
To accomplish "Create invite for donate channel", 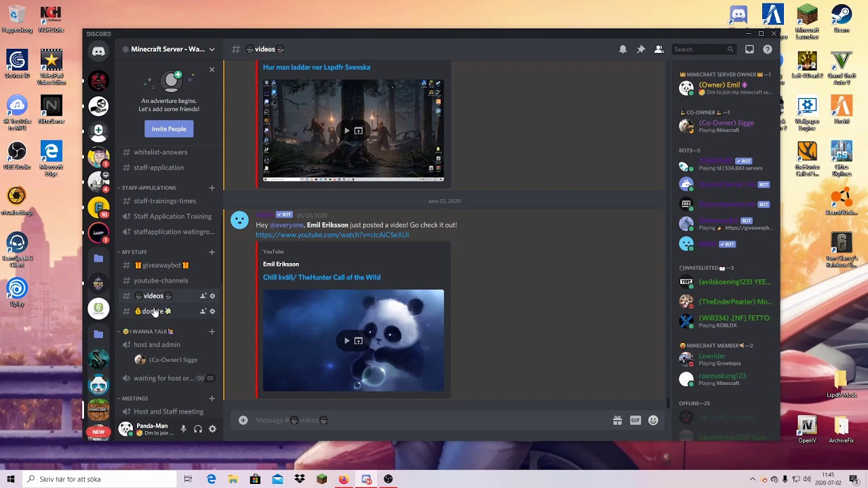I will click(203, 311).
